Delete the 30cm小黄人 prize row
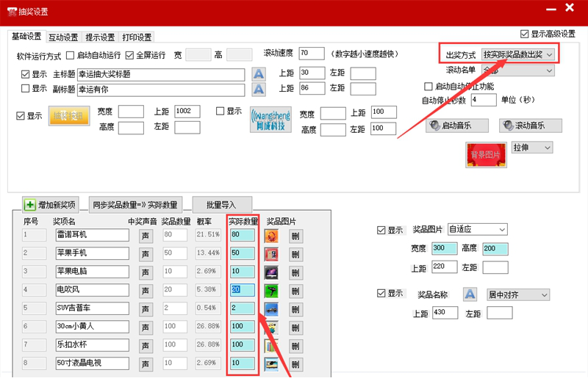This screenshot has height=392, width=588. 296,328
